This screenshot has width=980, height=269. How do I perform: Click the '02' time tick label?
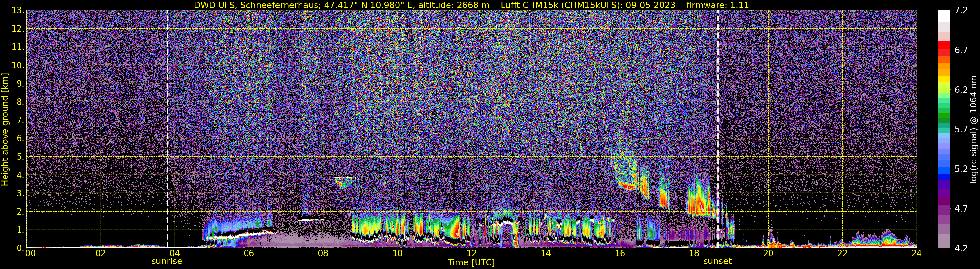point(101,253)
